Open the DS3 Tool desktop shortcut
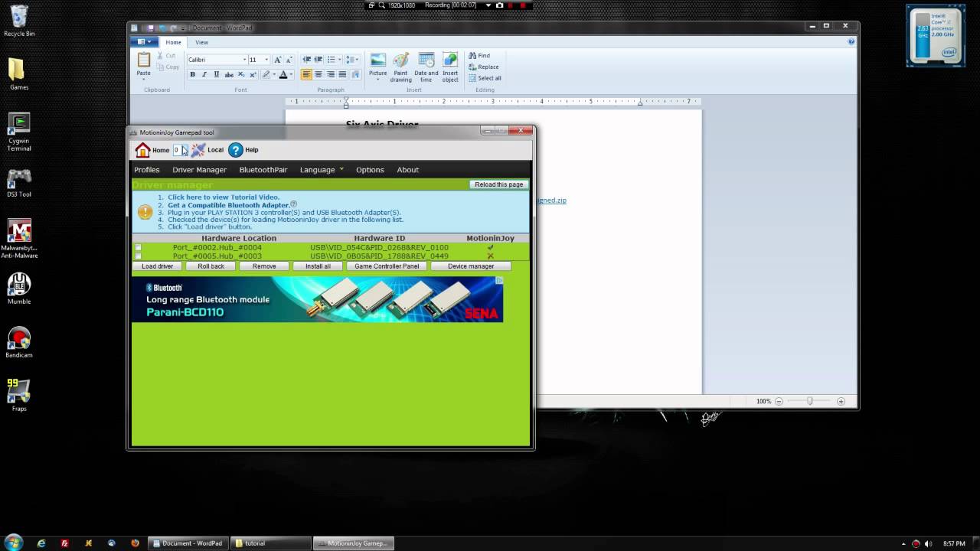980x551 pixels. point(19,184)
